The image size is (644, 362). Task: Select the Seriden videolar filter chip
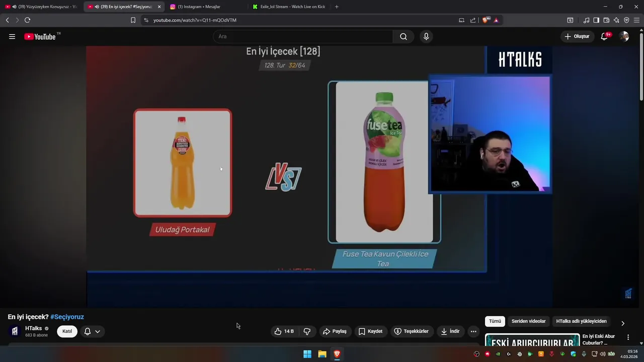(x=528, y=321)
